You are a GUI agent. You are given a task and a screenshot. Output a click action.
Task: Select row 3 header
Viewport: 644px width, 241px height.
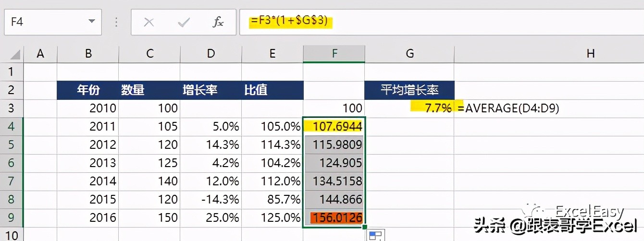click(x=12, y=108)
